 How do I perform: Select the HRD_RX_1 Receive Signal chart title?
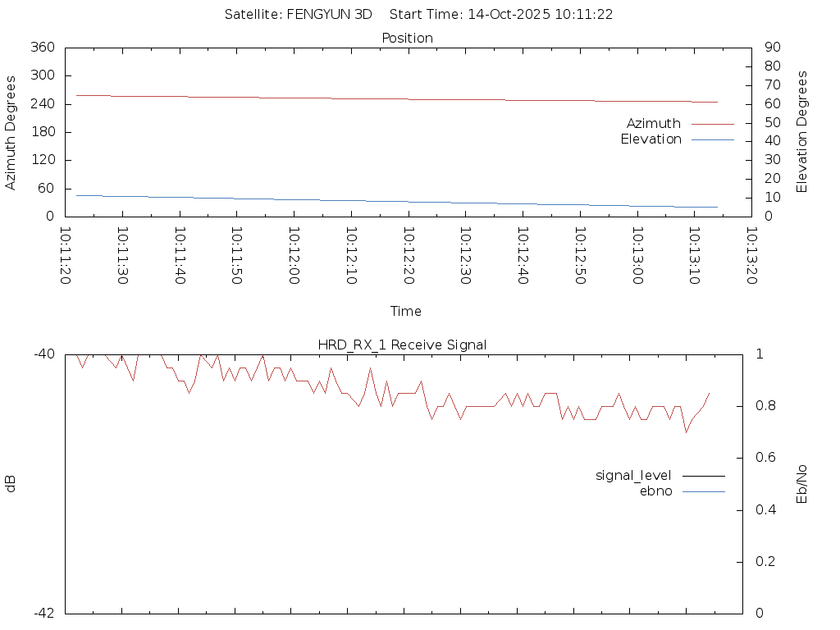(402, 345)
